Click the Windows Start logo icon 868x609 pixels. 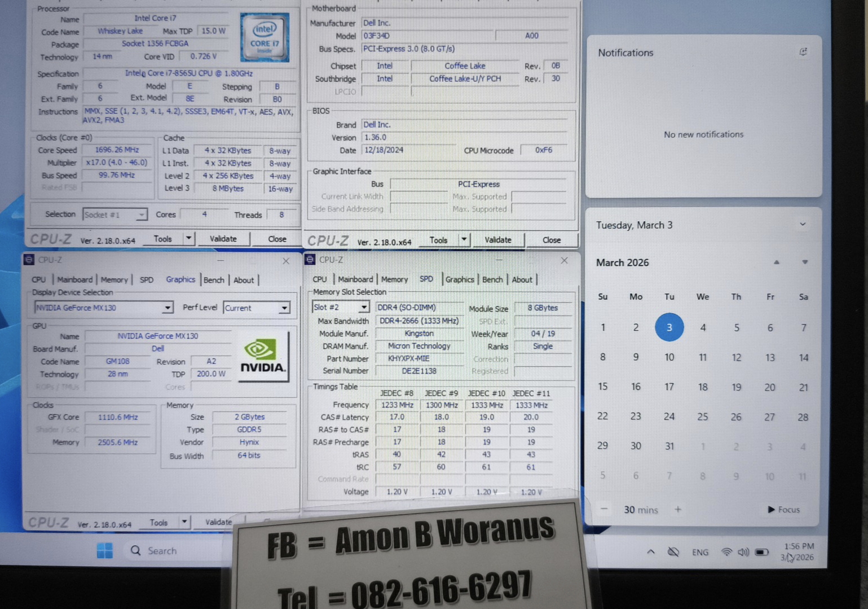point(104,550)
